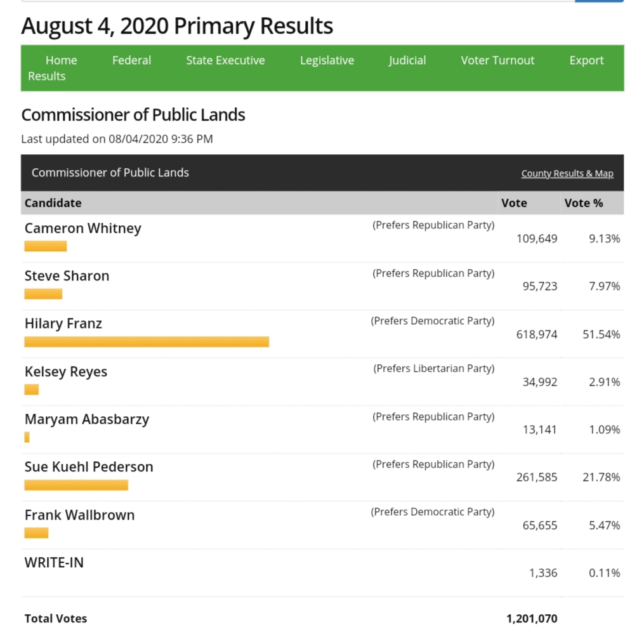Open the County Results & Map link

pos(567,174)
